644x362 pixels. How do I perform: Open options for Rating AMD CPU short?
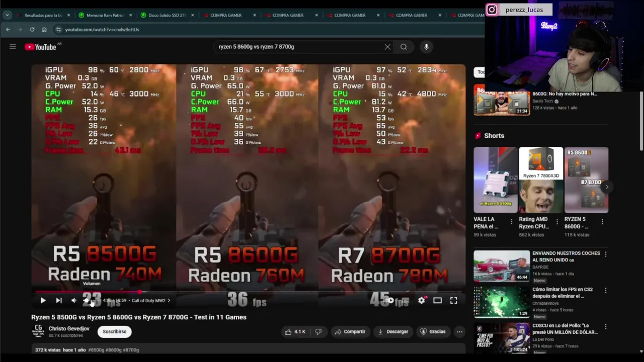pos(557,222)
